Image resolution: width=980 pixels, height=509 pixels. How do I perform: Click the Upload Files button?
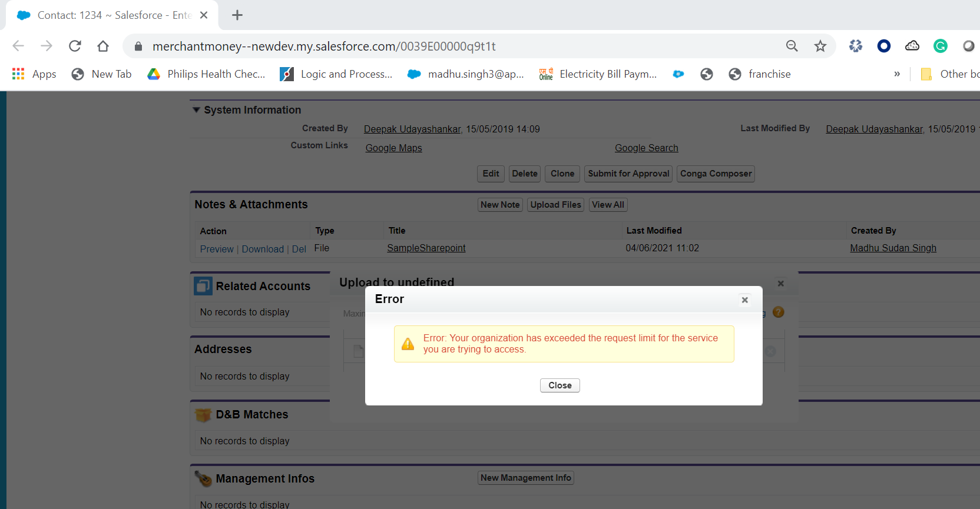pos(555,205)
